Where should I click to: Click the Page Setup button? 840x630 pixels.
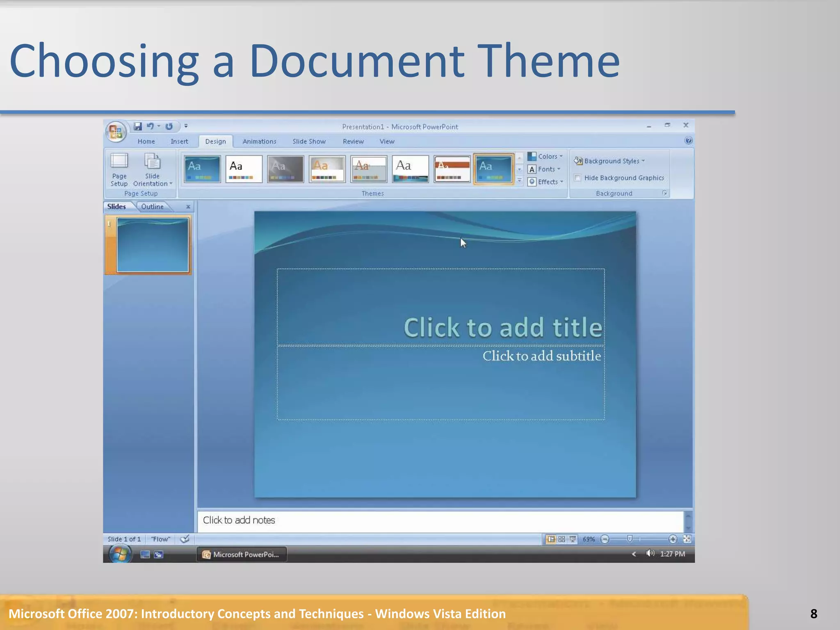pyautogui.click(x=119, y=170)
